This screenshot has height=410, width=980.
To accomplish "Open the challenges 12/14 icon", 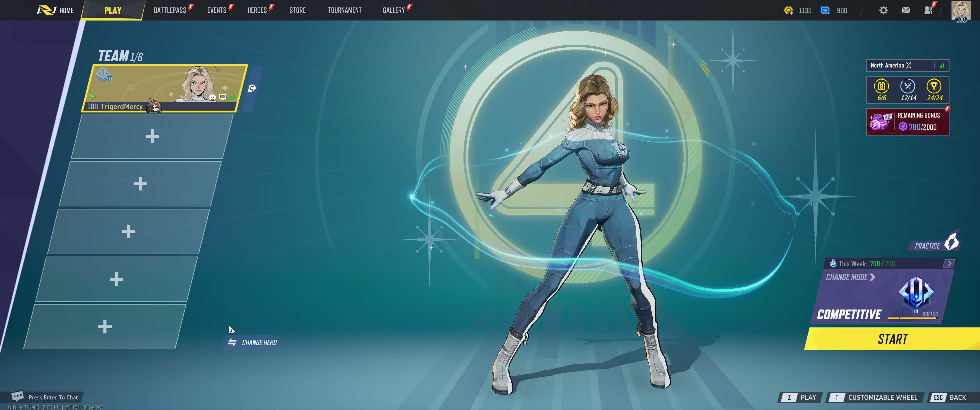I will tap(908, 87).
